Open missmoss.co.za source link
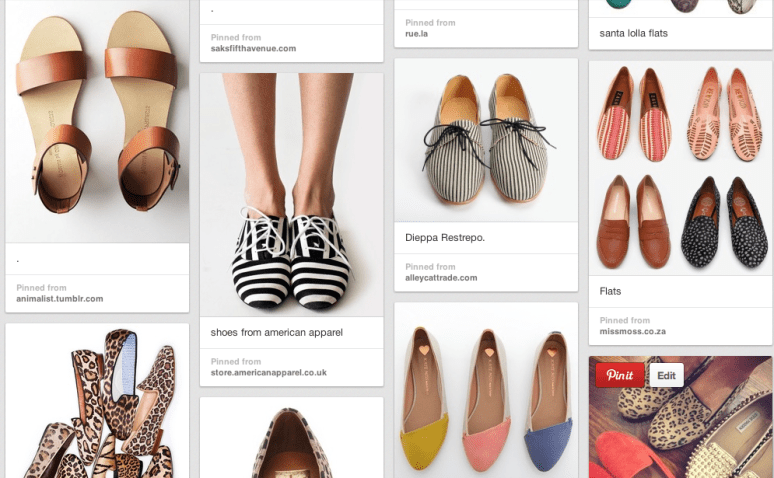Screen dimensions: 774x478 [633, 331]
